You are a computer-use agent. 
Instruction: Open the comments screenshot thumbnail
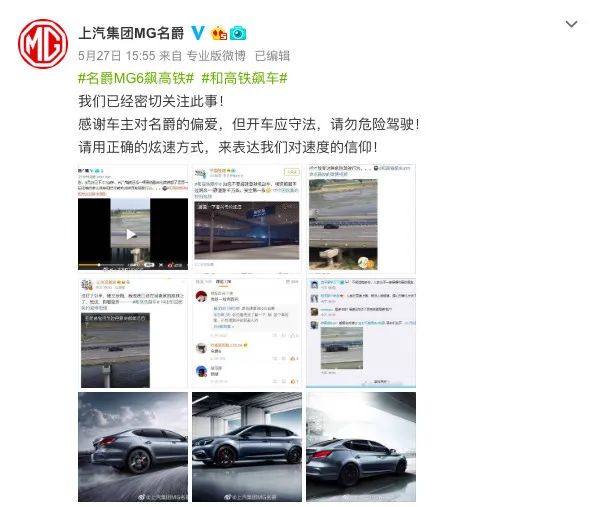[x=247, y=333]
